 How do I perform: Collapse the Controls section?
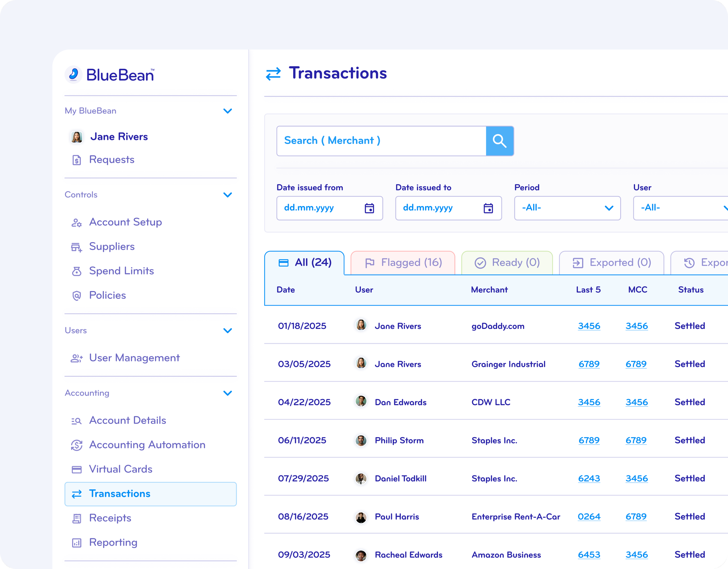pos(228,195)
